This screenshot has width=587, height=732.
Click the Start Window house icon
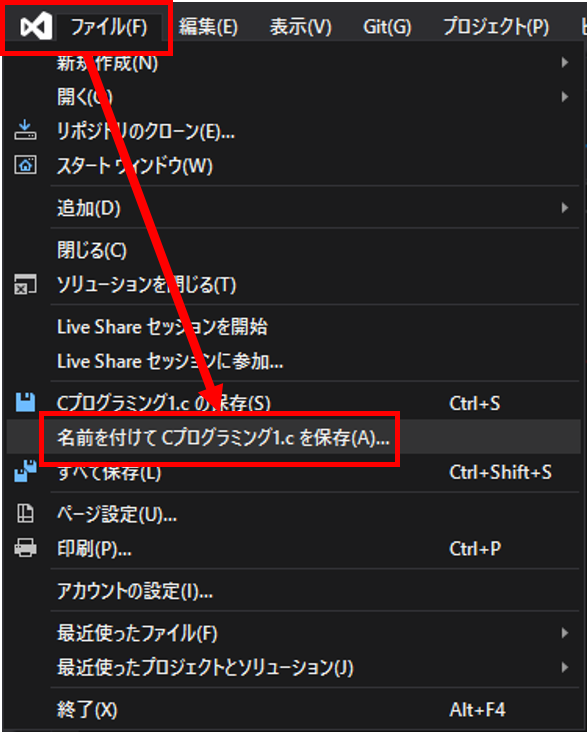[x=25, y=165]
